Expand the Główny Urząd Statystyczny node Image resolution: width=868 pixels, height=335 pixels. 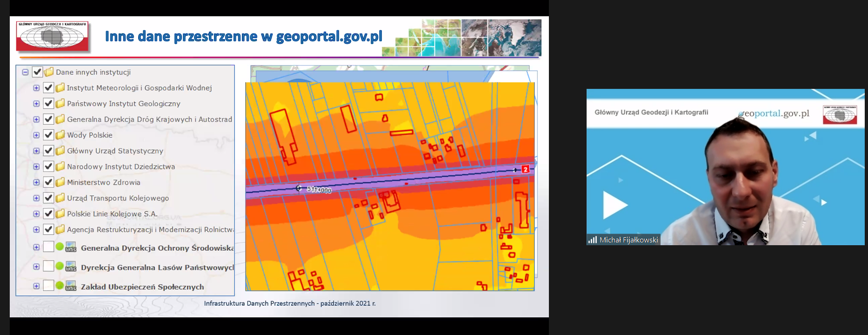click(36, 151)
